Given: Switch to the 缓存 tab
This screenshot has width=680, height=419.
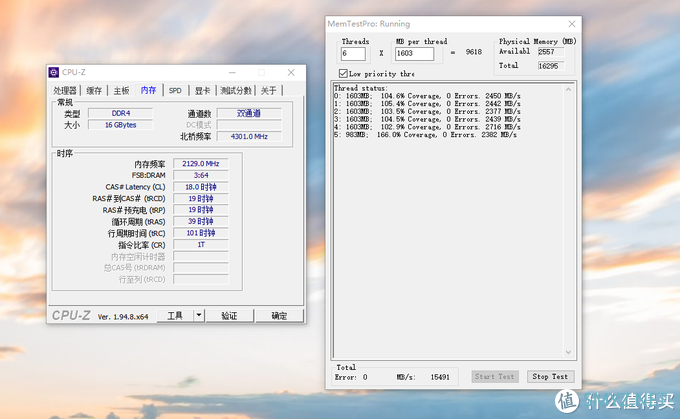Looking at the screenshot, I should [x=94, y=90].
